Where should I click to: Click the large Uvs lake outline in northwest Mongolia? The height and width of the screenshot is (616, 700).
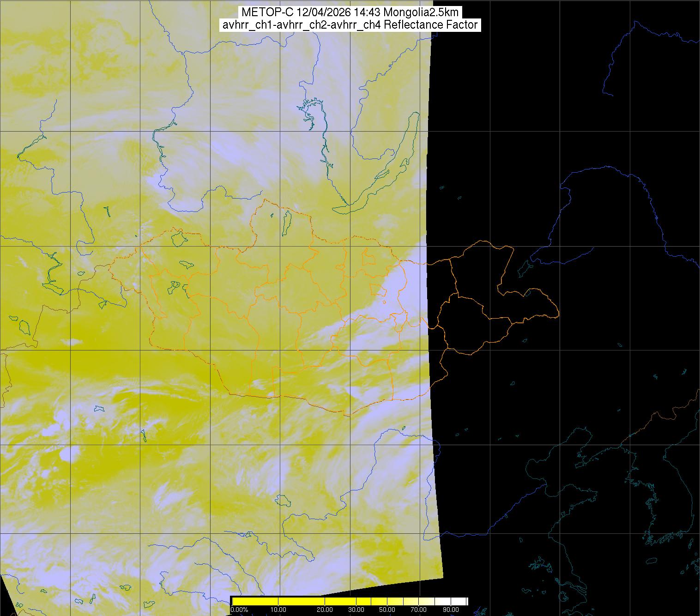click(x=178, y=238)
